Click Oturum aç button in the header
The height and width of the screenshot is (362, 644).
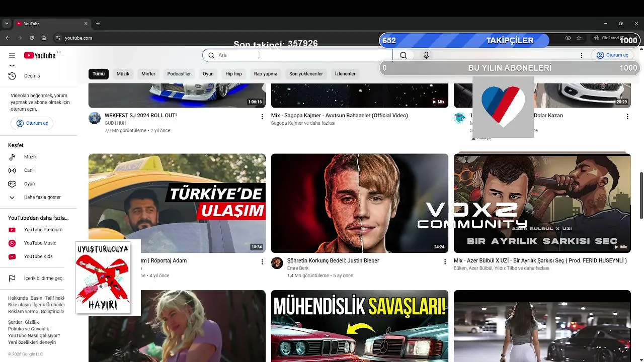tap(612, 55)
